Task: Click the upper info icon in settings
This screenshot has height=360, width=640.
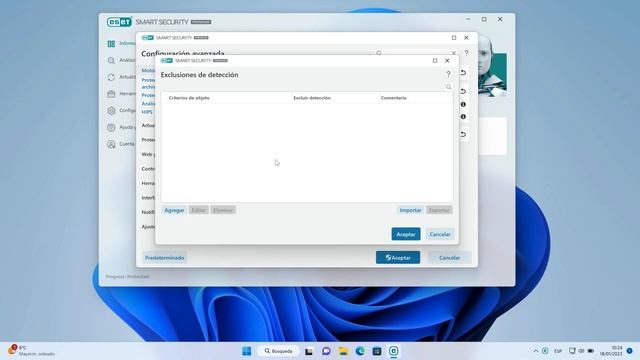Action: coord(463,104)
